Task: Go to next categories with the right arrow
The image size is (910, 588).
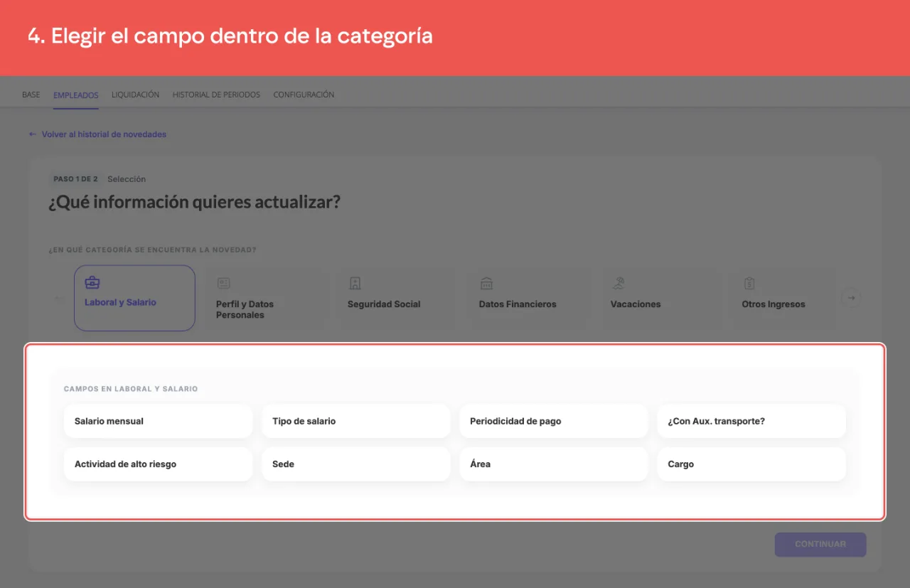Action: pyautogui.click(x=851, y=298)
